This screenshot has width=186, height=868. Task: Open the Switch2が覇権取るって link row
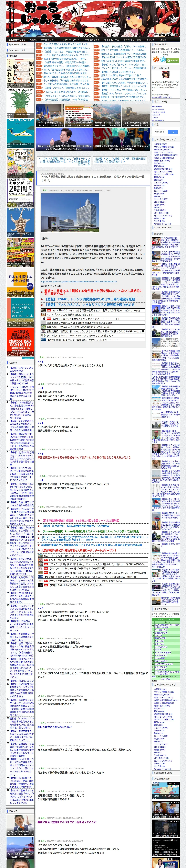pos(93,585)
